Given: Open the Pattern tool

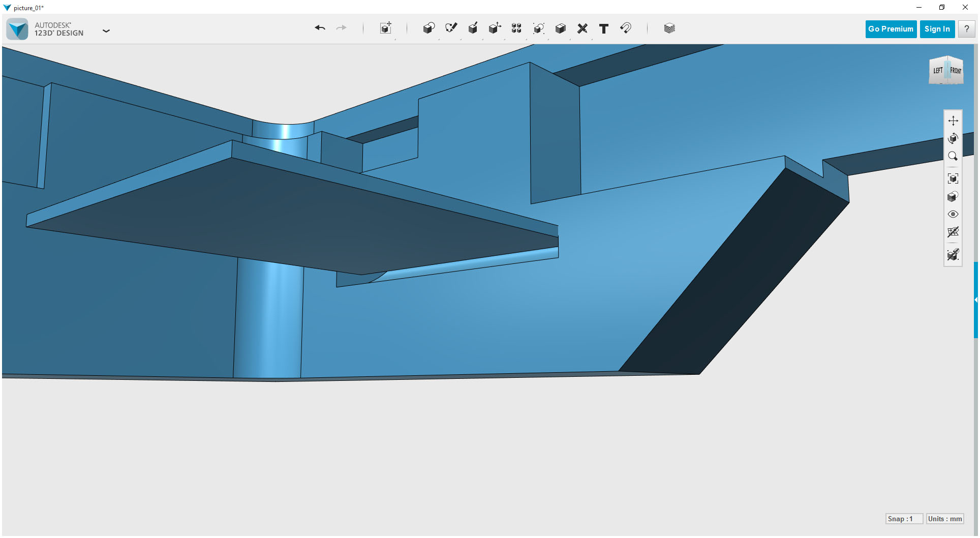Looking at the screenshot, I should pyautogui.click(x=516, y=28).
